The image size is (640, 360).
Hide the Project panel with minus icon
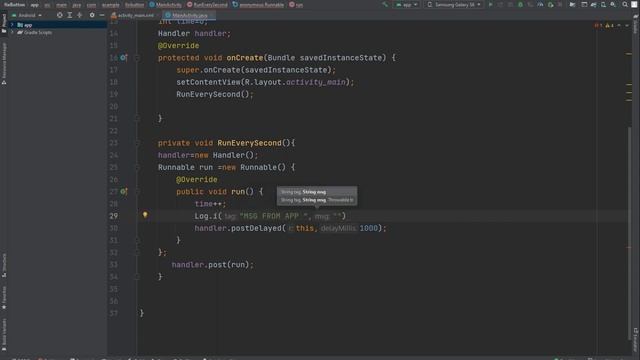pyautogui.click(x=102, y=15)
